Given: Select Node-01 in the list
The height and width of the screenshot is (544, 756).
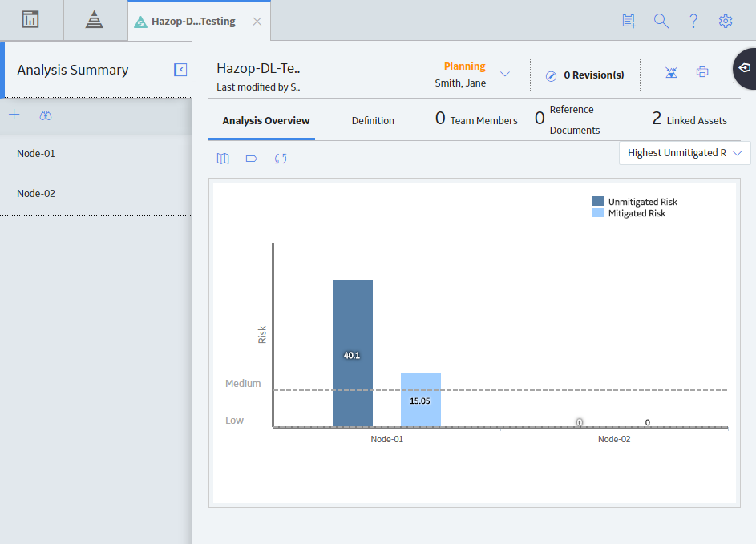Looking at the screenshot, I should pyautogui.click(x=95, y=154).
